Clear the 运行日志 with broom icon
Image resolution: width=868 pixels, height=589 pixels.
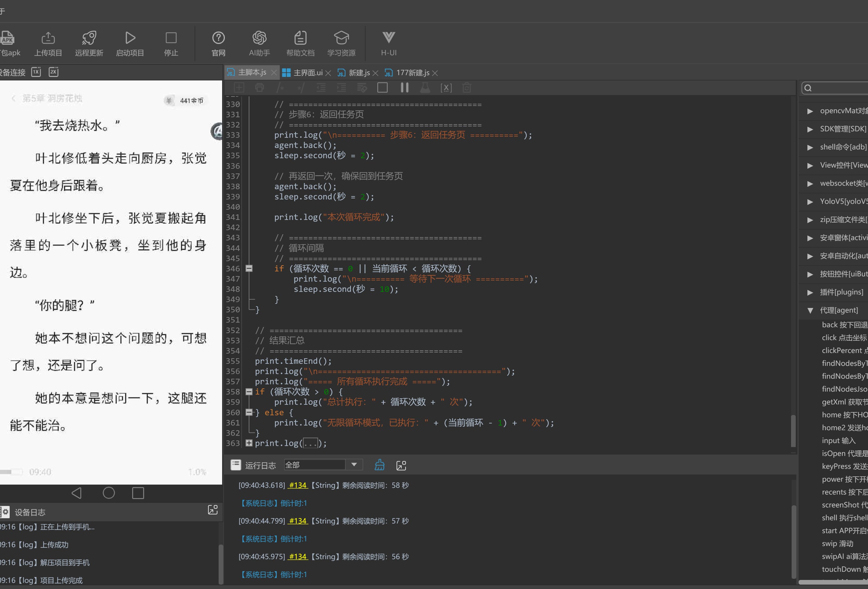point(380,465)
